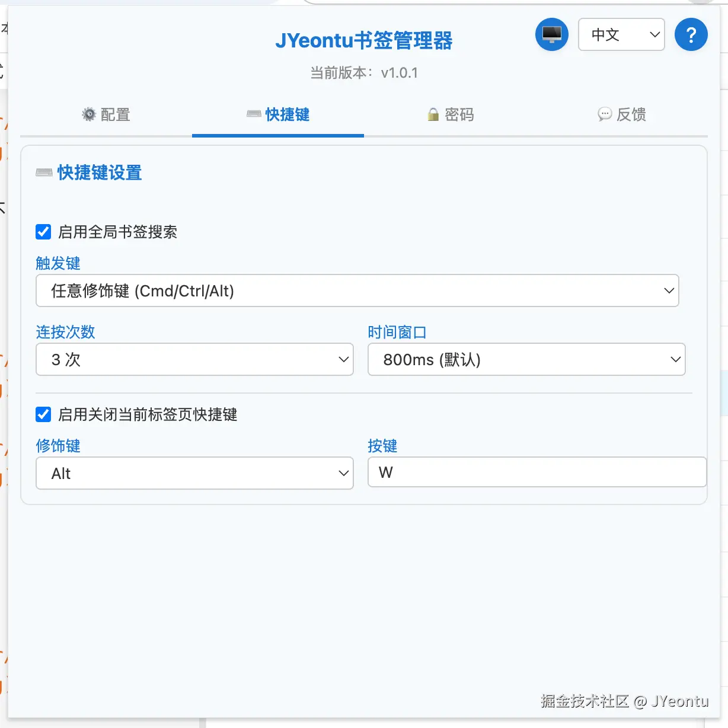Go to the 反馈 tab
728x728 pixels.
(x=622, y=114)
